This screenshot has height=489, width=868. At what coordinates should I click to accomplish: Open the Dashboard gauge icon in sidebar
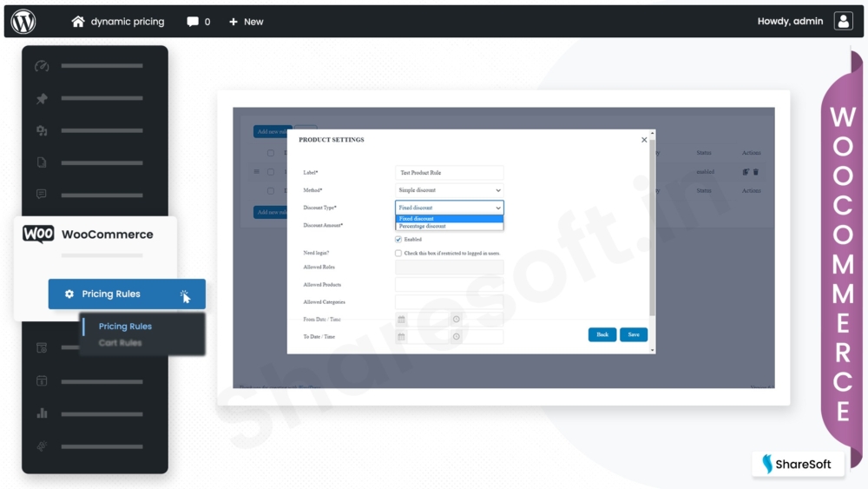[x=42, y=66]
